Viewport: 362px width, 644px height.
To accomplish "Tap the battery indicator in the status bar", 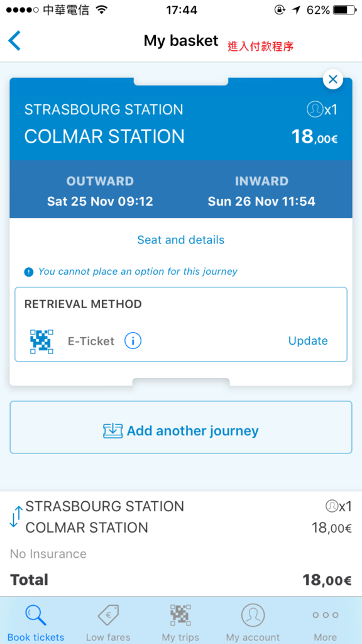I will (x=345, y=10).
